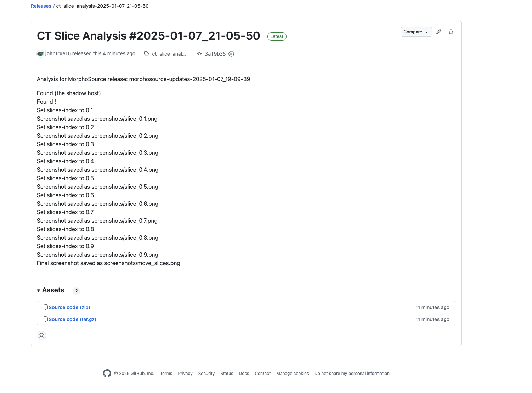Download Source code (tar.gz)
Image resolution: width=532 pixels, height=393 pixels.
[x=72, y=319]
